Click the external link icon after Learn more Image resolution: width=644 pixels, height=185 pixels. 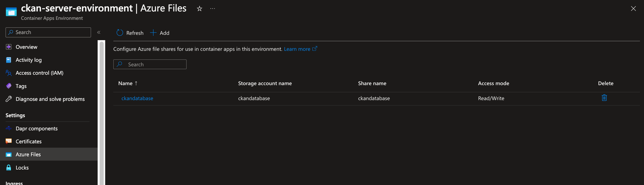(x=315, y=49)
